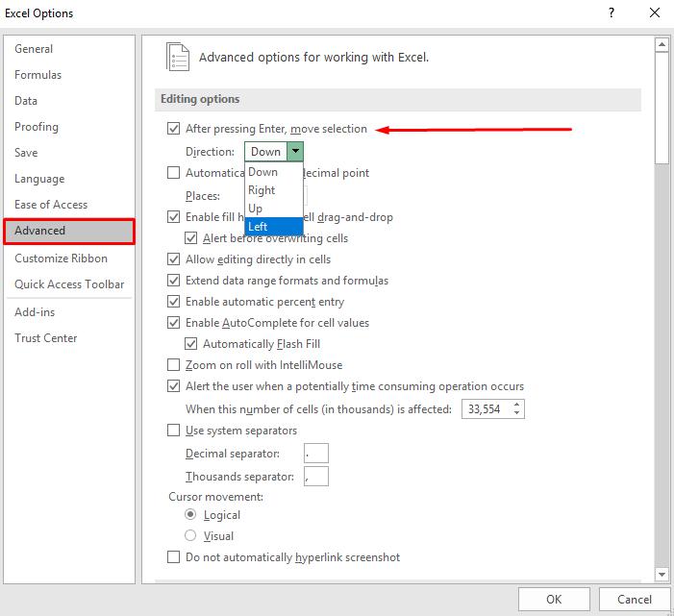Go to the Data category
The height and width of the screenshot is (616, 674).
(26, 101)
